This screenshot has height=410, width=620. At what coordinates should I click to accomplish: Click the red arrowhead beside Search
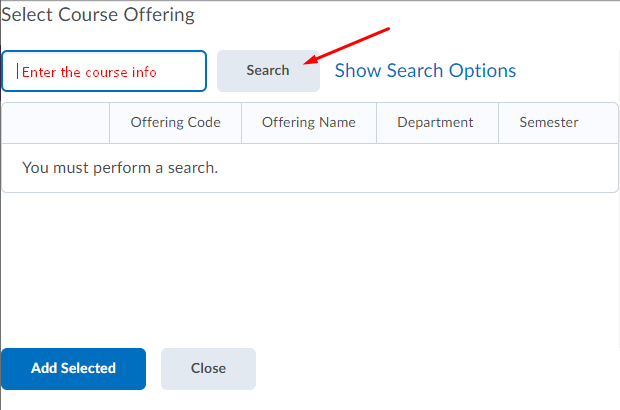310,62
